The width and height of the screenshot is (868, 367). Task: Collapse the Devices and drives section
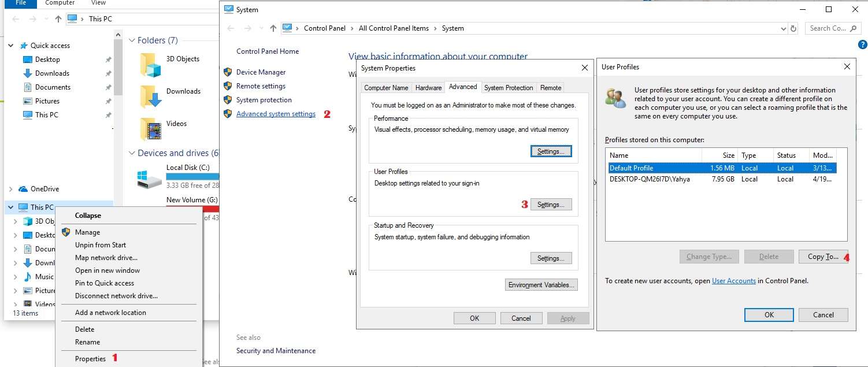tap(131, 153)
